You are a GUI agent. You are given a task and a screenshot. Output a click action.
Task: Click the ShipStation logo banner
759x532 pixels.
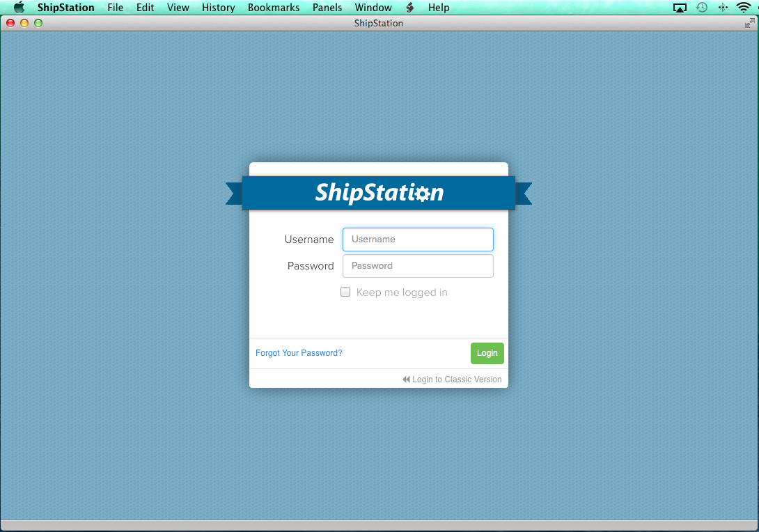[378, 193]
